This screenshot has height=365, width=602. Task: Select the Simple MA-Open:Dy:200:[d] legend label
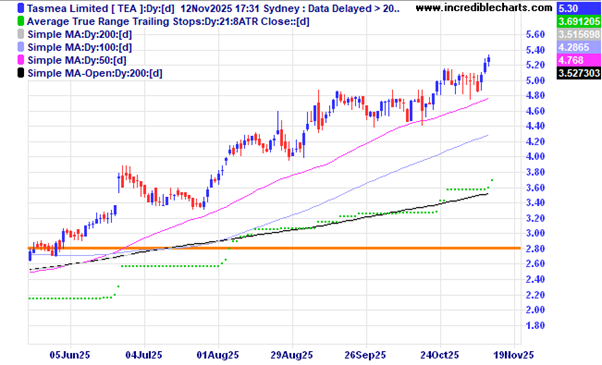[95, 73]
